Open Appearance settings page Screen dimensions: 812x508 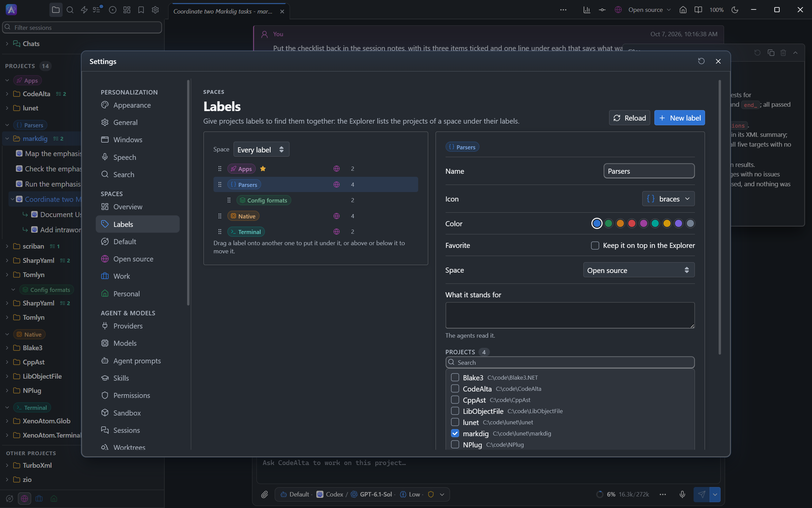[x=137, y=105]
